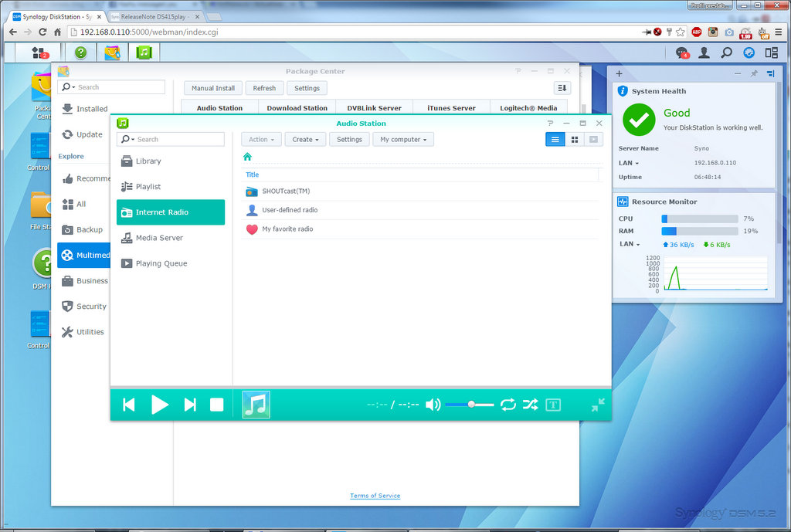Mute volume speaker icon in player
The height and width of the screenshot is (532, 791).
(433, 405)
